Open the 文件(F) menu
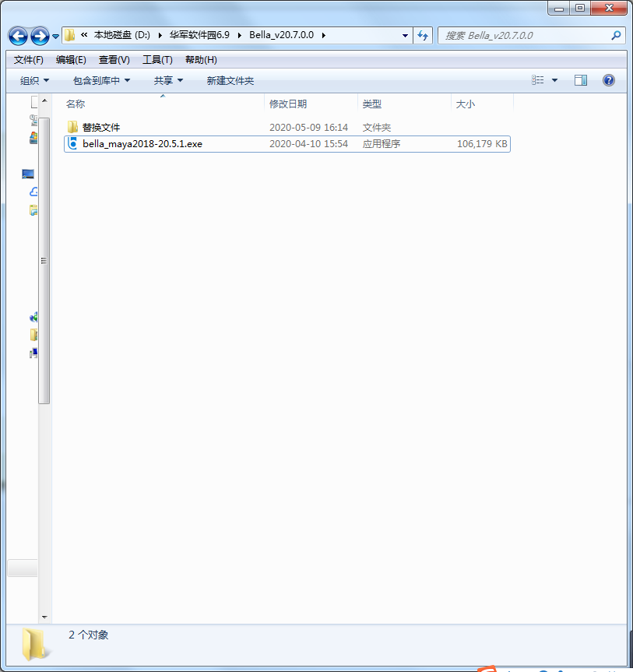The height and width of the screenshot is (672, 633). [x=29, y=60]
